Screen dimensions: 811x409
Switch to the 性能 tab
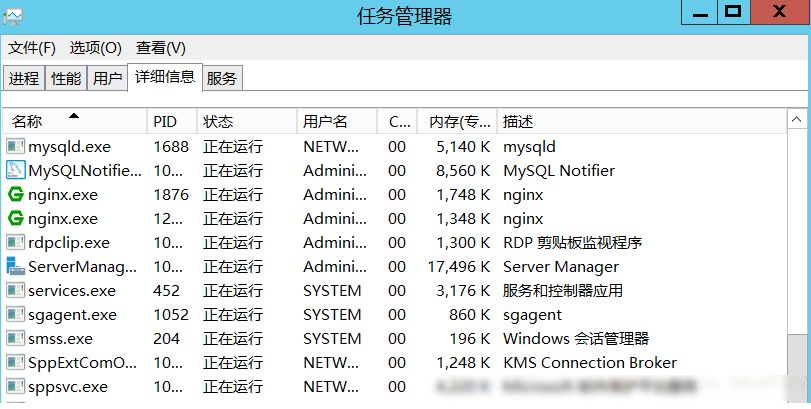(x=66, y=78)
